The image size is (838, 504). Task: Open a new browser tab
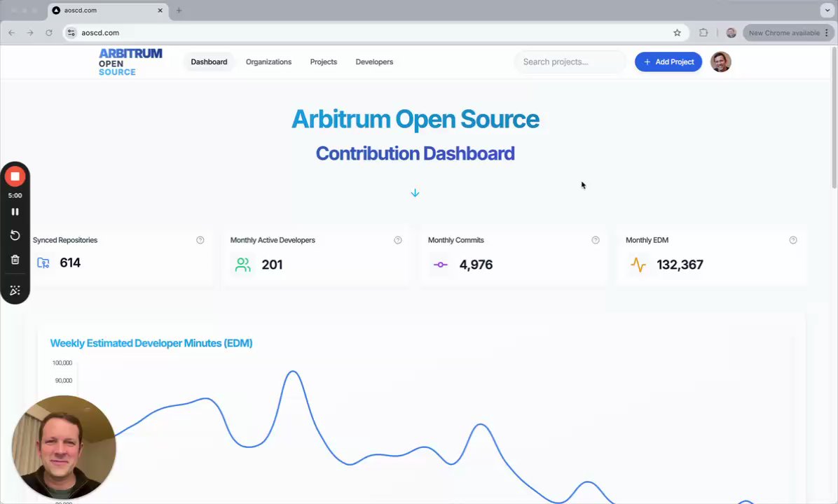click(x=179, y=10)
